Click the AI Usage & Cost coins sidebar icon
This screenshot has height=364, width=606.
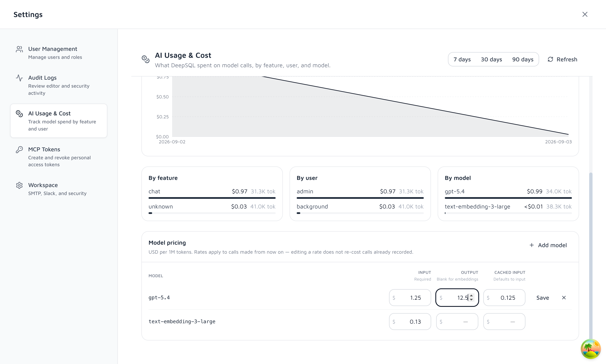point(19,114)
